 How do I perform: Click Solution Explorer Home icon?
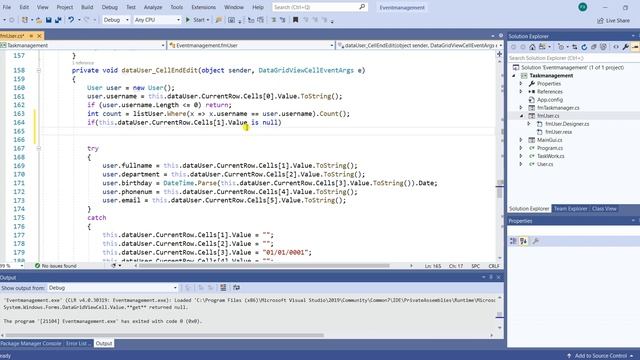pos(532,47)
